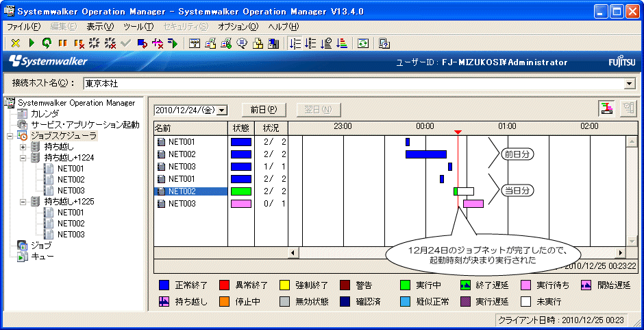Open the ファイル menu
644x330 pixels.
pos(24,27)
